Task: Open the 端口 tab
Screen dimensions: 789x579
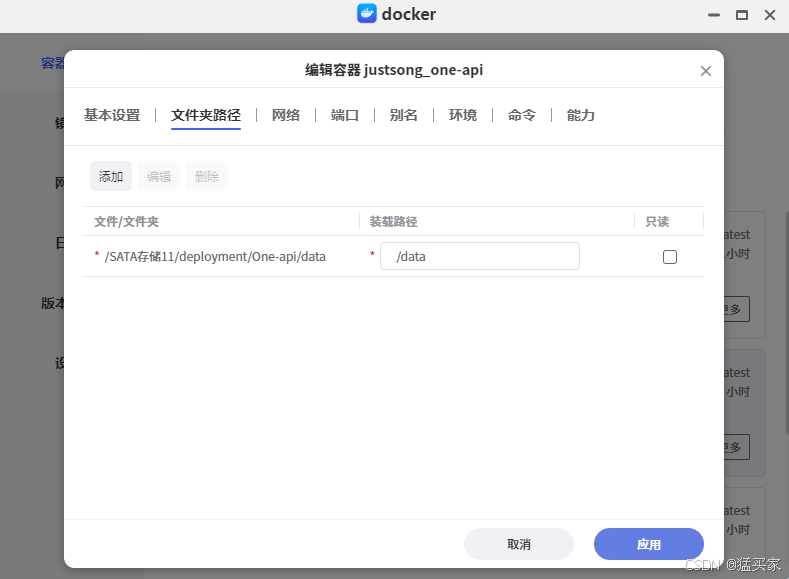Action: click(345, 115)
